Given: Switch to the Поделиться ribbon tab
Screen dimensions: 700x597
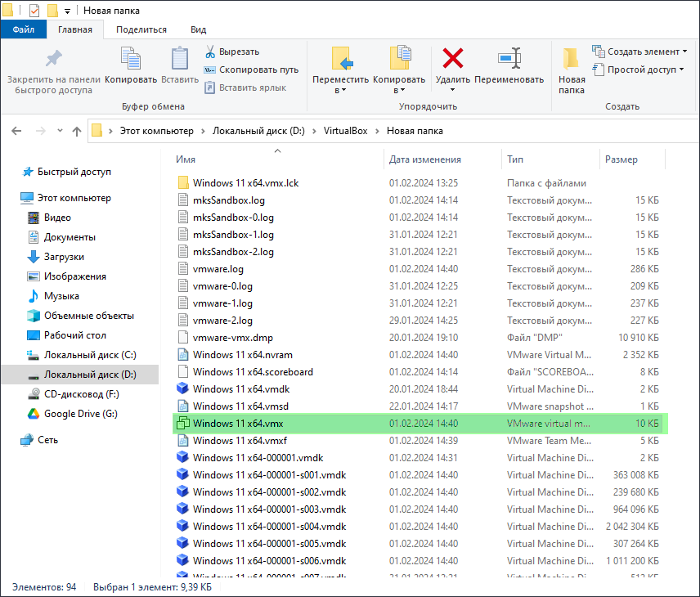Looking at the screenshot, I should pyautogui.click(x=141, y=29).
